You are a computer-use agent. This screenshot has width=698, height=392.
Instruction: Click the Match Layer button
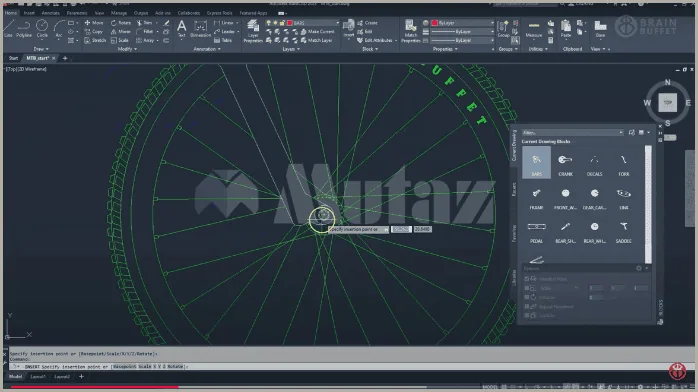coord(317,40)
